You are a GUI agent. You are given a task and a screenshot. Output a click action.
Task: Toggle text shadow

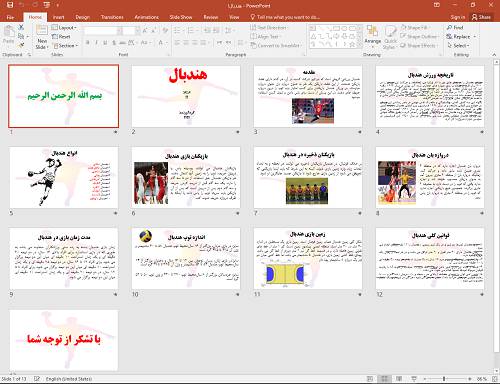point(114,43)
